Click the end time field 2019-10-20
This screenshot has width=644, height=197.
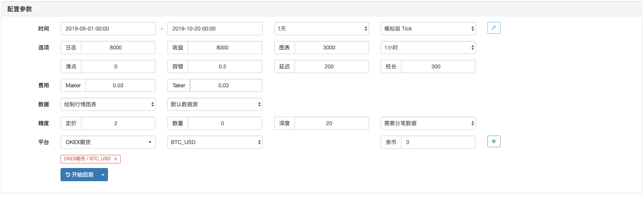[215, 29]
